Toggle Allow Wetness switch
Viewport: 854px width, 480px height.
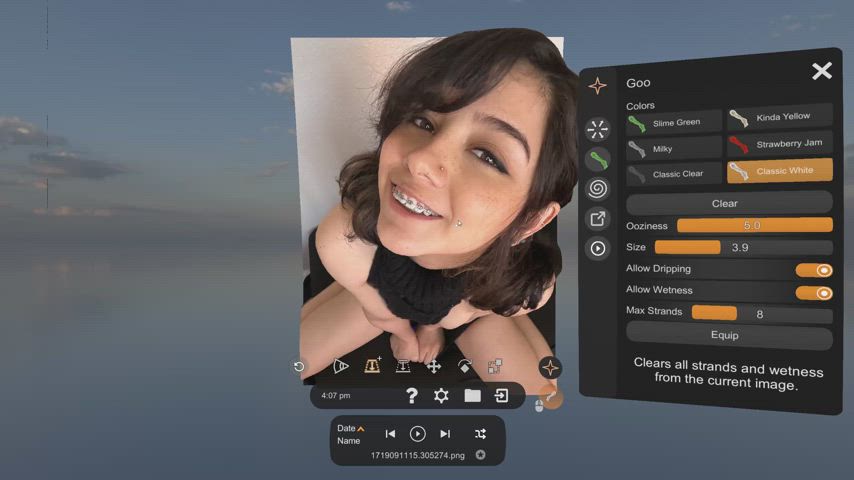coord(814,293)
